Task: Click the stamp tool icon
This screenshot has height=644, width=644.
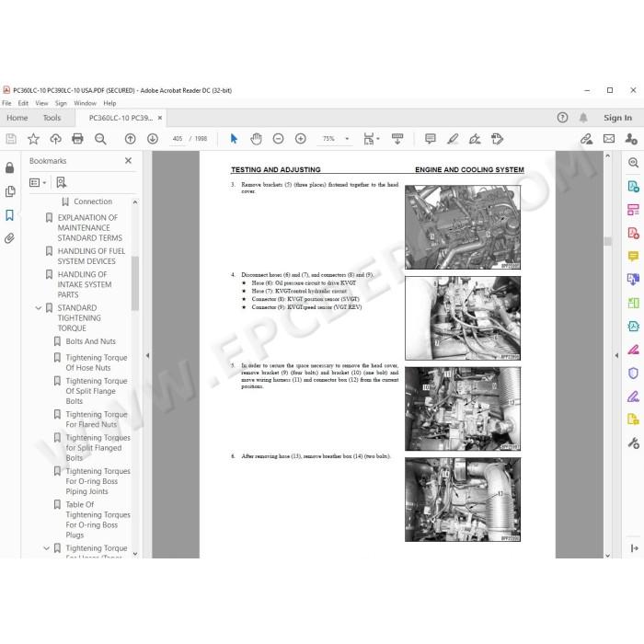Action: coord(497,139)
